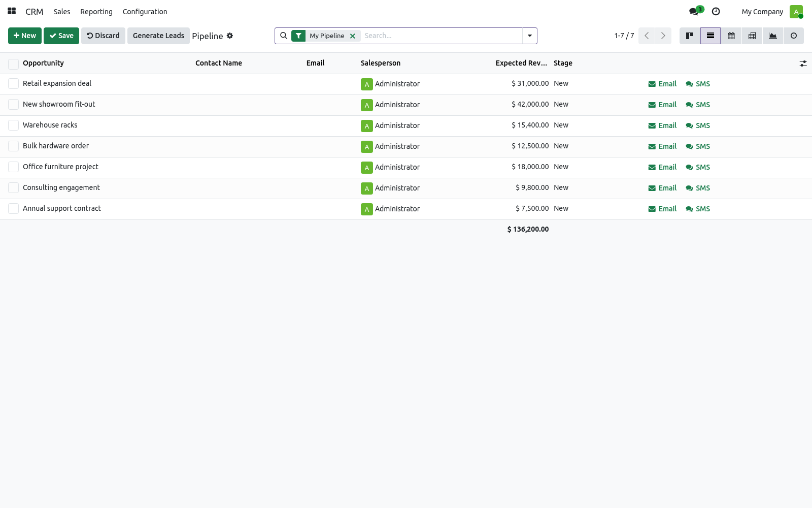Send SMS for New showroom fit-out
The image size is (812, 508).
[698, 105]
